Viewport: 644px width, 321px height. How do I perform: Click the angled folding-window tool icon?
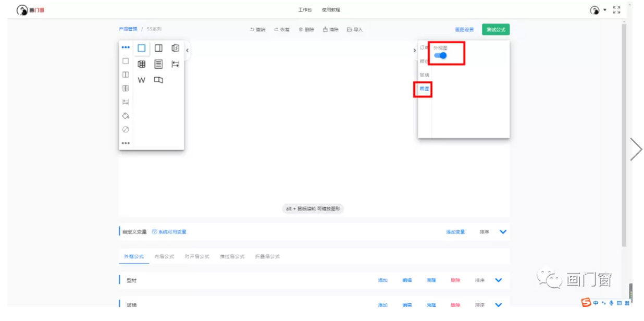(158, 80)
